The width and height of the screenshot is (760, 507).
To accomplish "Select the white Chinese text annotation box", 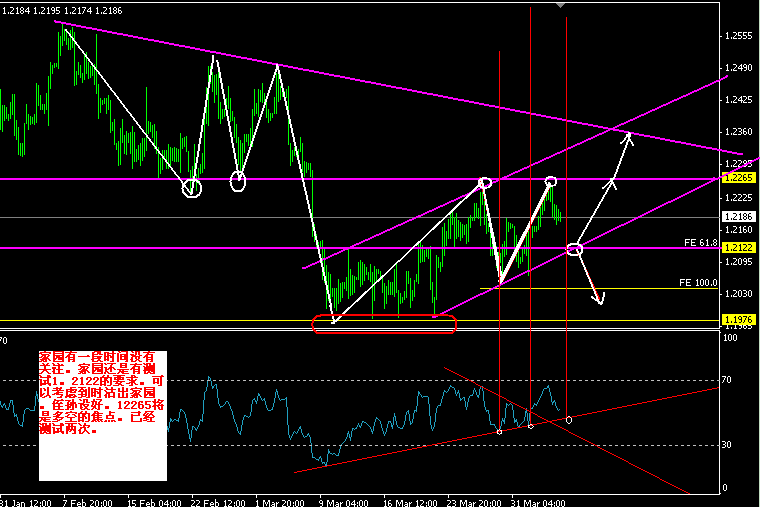I will 103,416.
